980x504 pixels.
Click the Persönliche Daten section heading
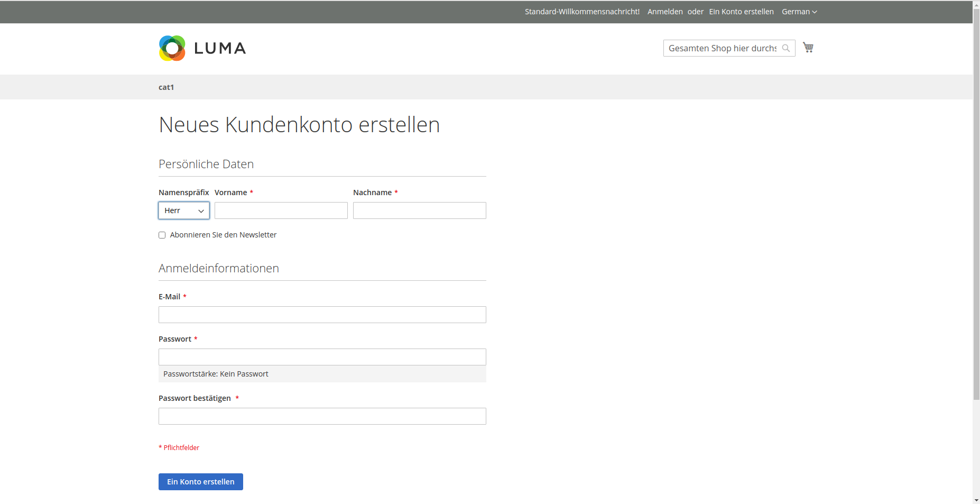tap(206, 164)
